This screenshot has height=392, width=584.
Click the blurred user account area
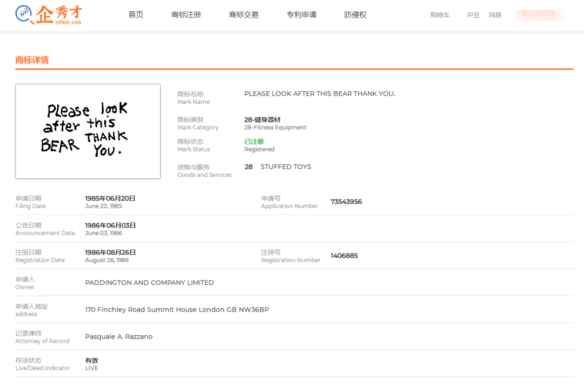(x=541, y=15)
